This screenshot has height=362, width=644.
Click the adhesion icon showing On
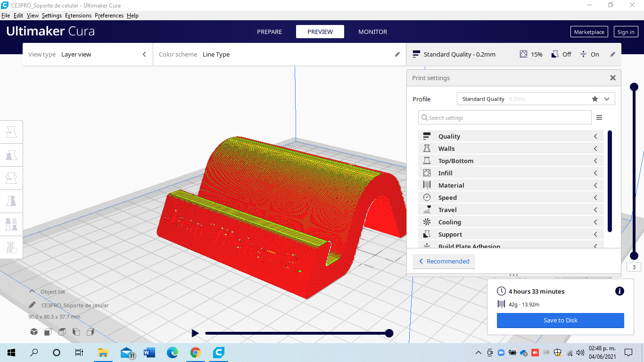point(583,54)
